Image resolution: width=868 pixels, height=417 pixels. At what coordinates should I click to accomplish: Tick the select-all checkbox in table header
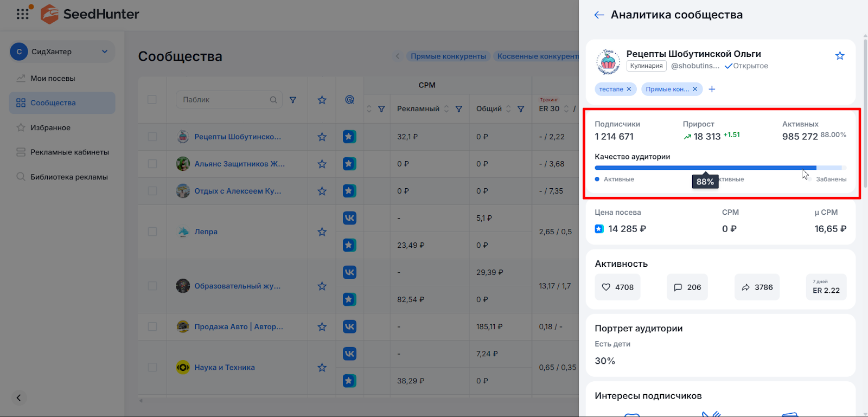coord(152,100)
